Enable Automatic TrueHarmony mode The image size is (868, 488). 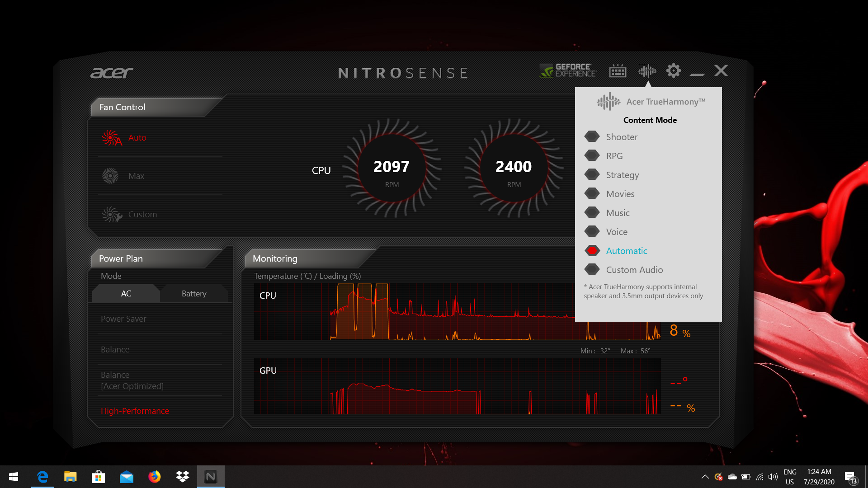click(x=626, y=250)
